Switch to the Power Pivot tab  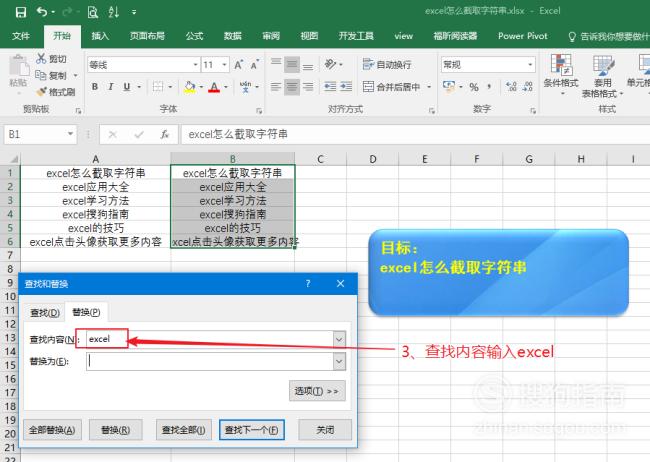[523, 36]
